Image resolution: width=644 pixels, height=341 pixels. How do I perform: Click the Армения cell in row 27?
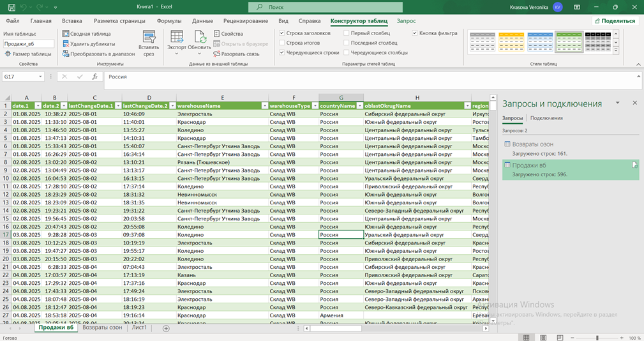point(341,315)
